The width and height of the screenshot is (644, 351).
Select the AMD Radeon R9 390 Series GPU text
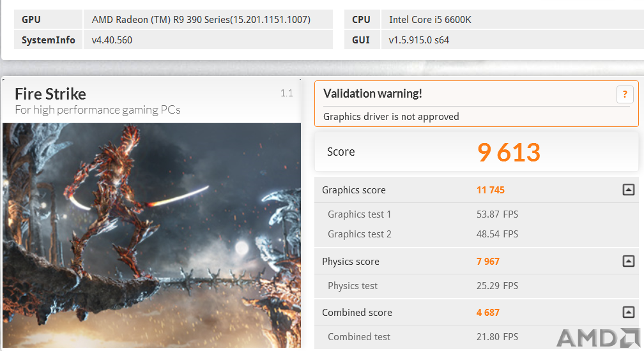coord(201,20)
